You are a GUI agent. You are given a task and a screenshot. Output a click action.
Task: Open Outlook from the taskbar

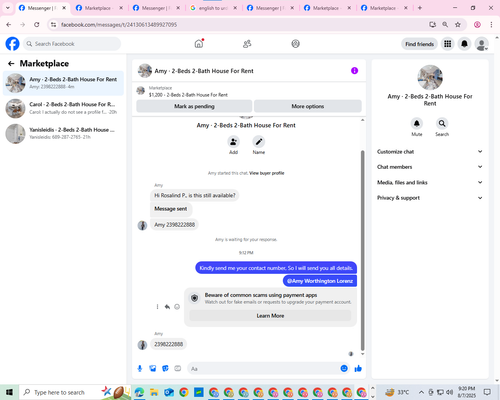(x=169, y=392)
